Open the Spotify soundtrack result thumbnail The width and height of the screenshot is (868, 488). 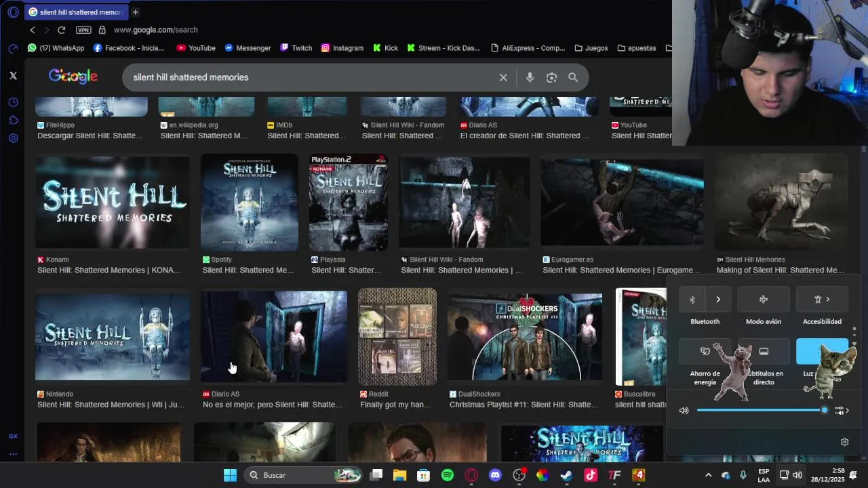(x=249, y=202)
